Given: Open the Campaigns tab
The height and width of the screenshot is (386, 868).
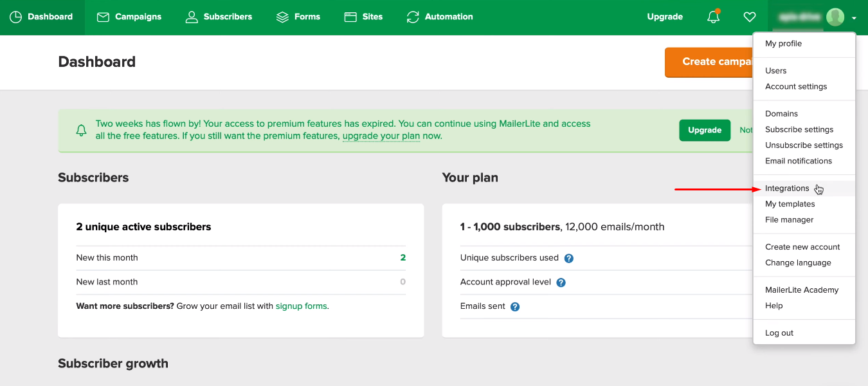Looking at the screenshot, I should (129, 17).
